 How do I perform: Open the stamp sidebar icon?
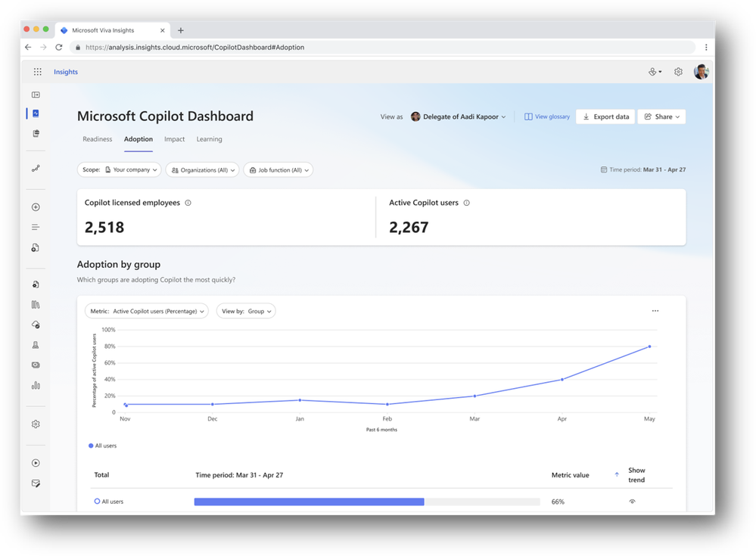(x=36, y=345)
